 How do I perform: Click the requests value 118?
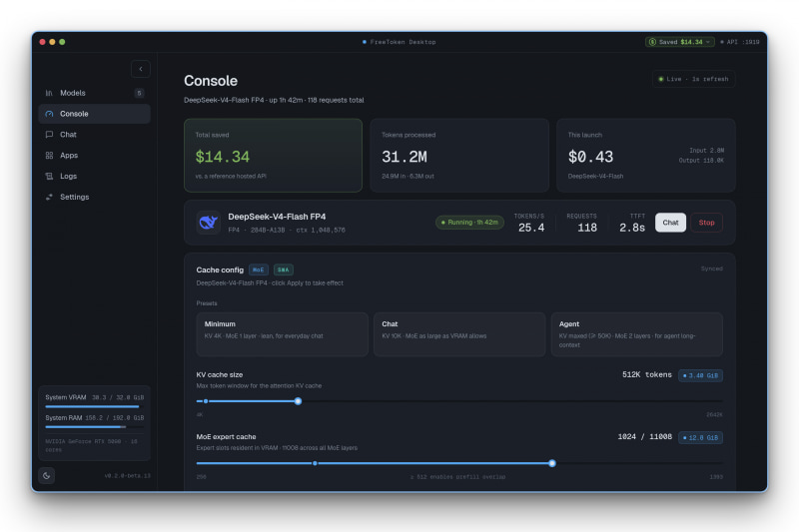click(x=587, y=228)
